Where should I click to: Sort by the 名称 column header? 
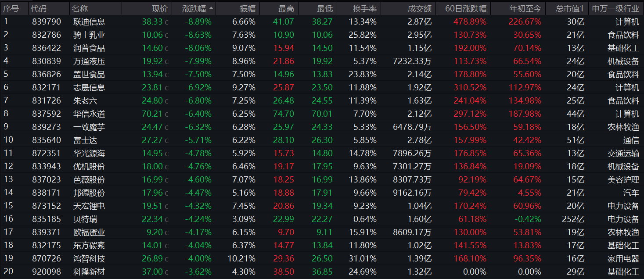80,8
